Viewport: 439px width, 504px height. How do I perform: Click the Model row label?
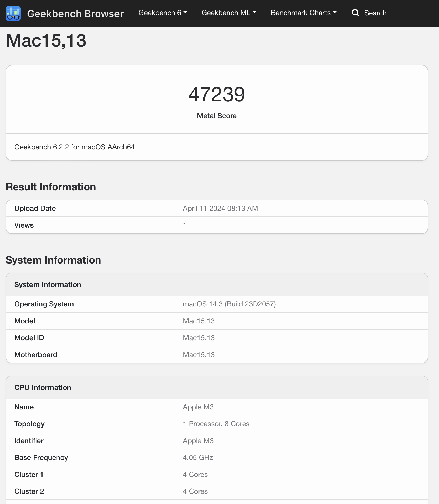(x=25, y=321)
